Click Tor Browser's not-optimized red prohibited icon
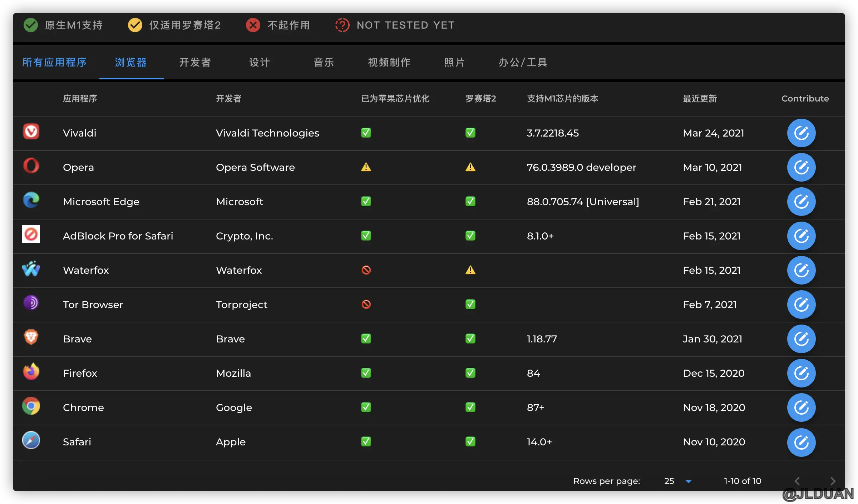 (x=366, y=304)
